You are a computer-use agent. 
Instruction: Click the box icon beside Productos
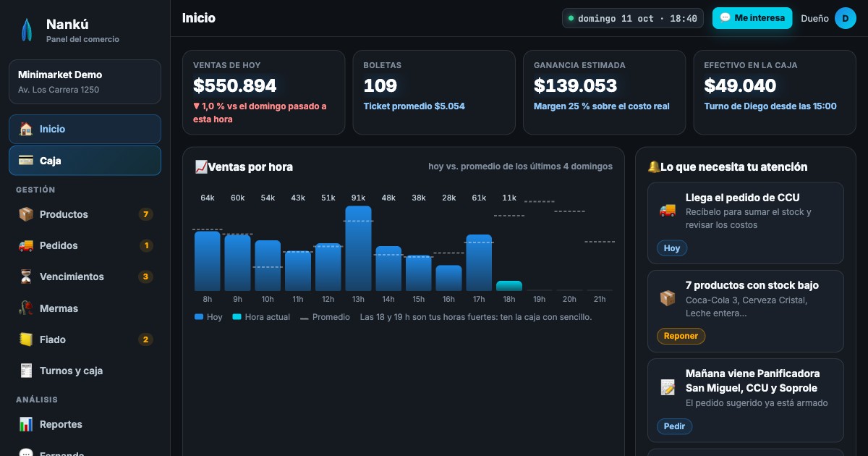(26, 214)
